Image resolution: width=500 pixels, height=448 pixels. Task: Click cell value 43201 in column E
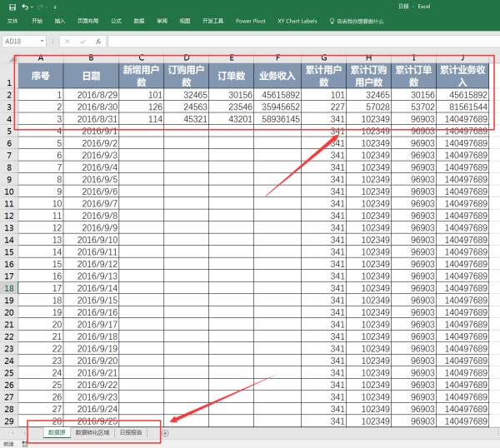231,119
